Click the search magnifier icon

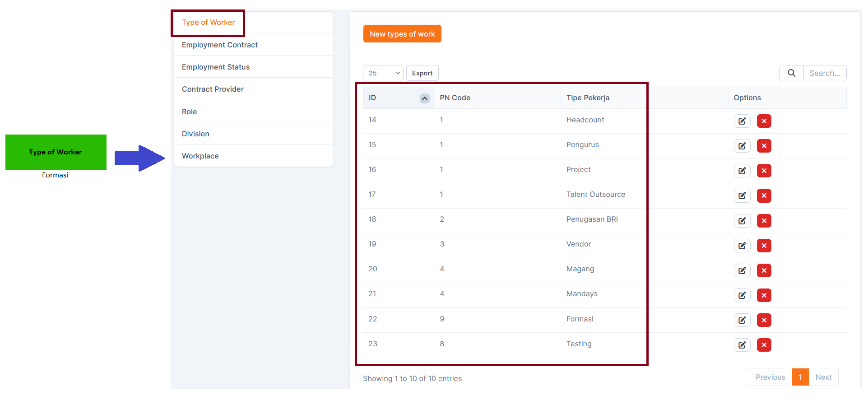tap(791, 73)
